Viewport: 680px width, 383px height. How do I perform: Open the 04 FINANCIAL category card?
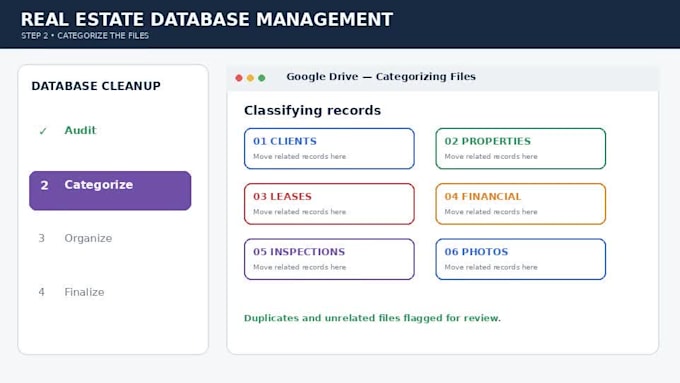(x=520, y=204)
